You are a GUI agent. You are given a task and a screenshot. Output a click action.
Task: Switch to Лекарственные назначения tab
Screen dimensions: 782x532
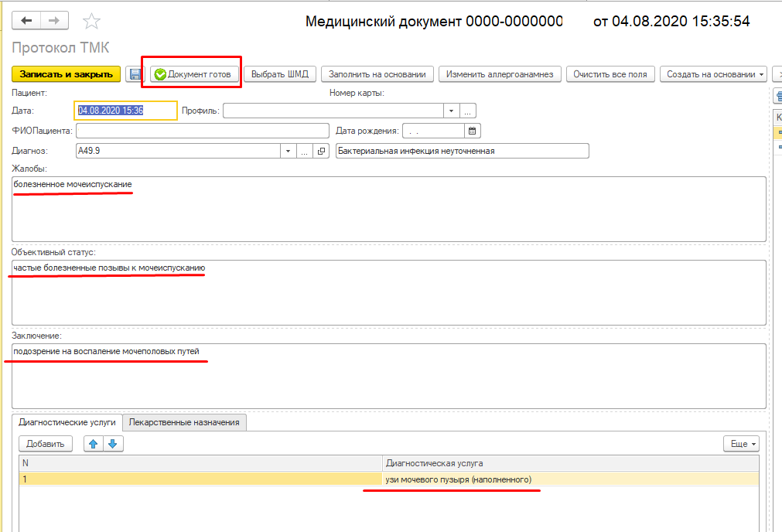click(185, 422)
